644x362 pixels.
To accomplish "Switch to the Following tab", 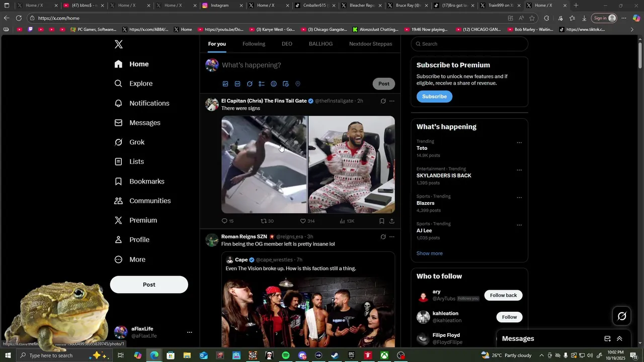I will (254, 44).
